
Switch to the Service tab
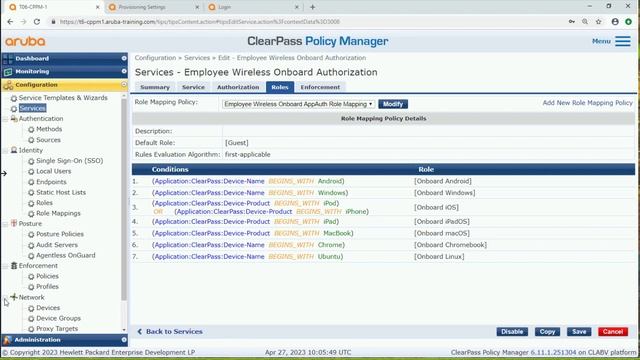(x=193, y=87)
